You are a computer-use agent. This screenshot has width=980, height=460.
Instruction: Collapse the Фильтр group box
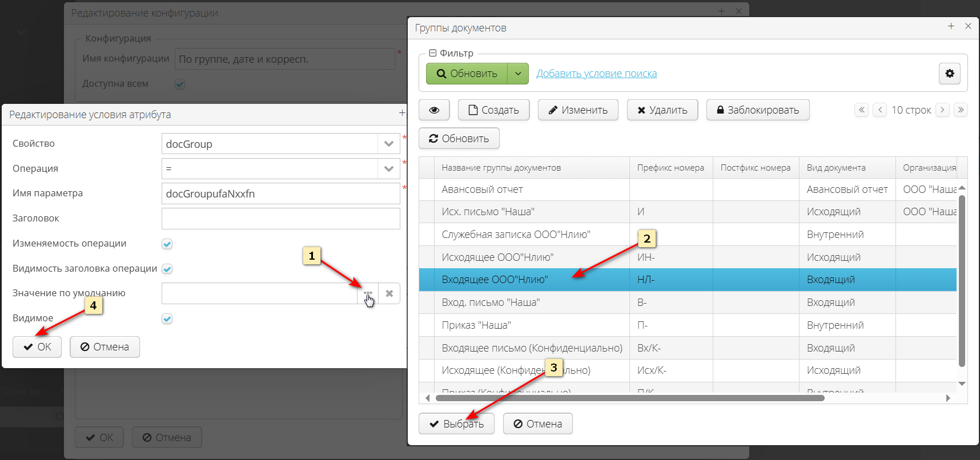click(433, 53)
